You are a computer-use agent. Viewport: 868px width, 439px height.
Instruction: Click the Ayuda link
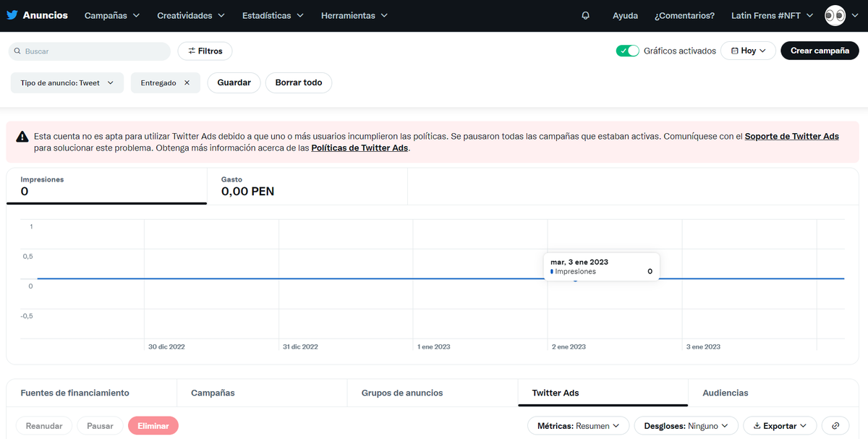click(x=625, y=15)
